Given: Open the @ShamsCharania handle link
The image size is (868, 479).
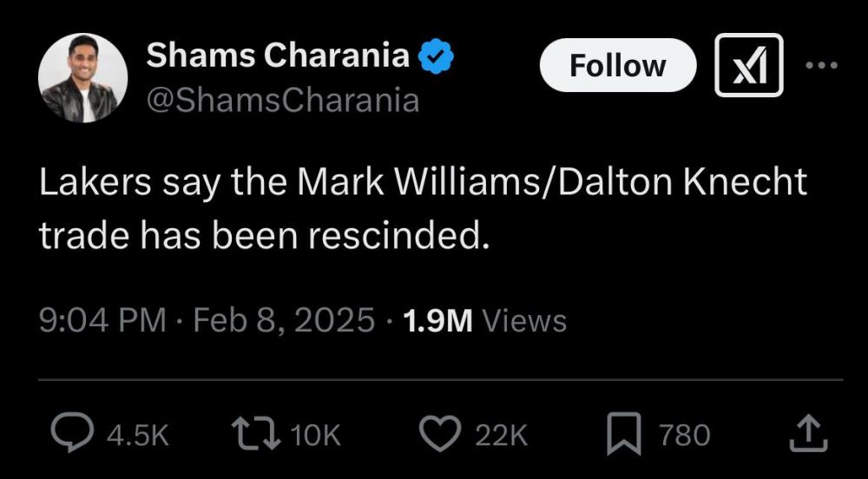Looking at the screenshot, I should [282, 101].
